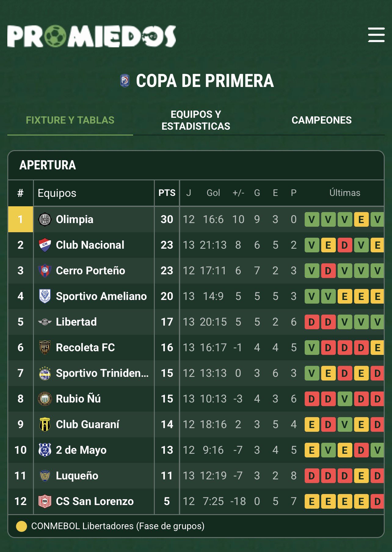The width and height of the screenshot is (392, 552).
Task: Click the Club Nacional crest
Action: pos(45,245)
